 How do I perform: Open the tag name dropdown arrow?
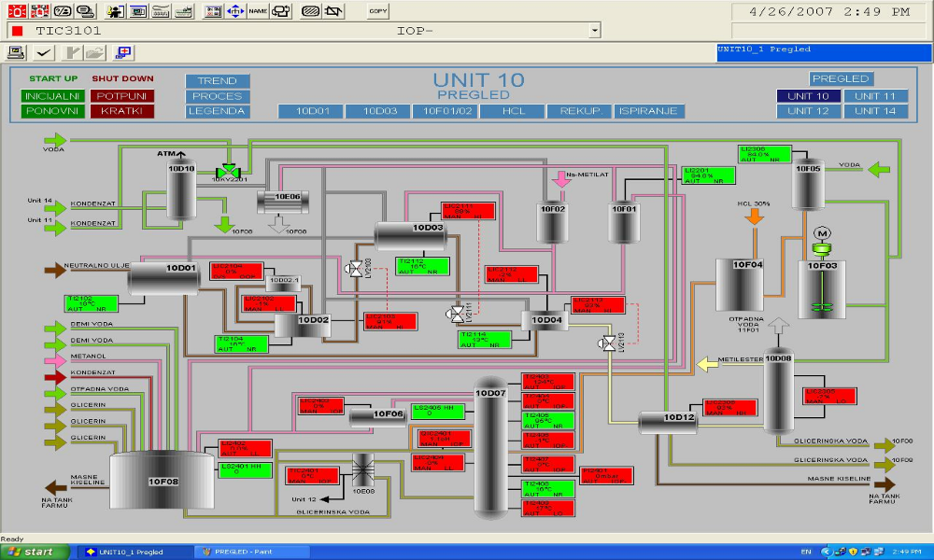(594, 31)
